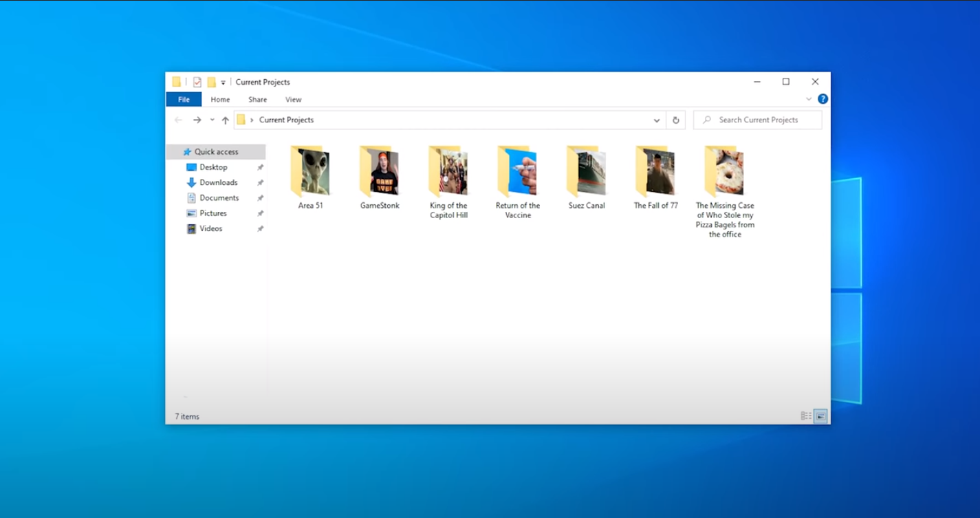Select the King of the Capitol Hill folder

[448, 182]
